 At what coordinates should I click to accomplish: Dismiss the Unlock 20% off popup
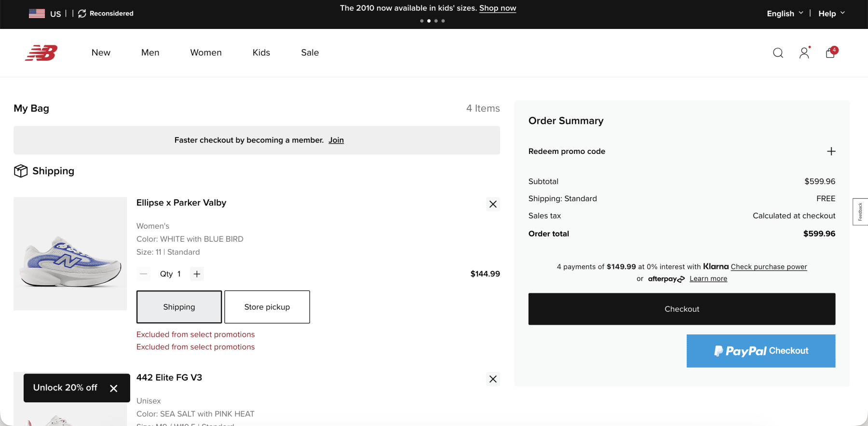[114, 388]
